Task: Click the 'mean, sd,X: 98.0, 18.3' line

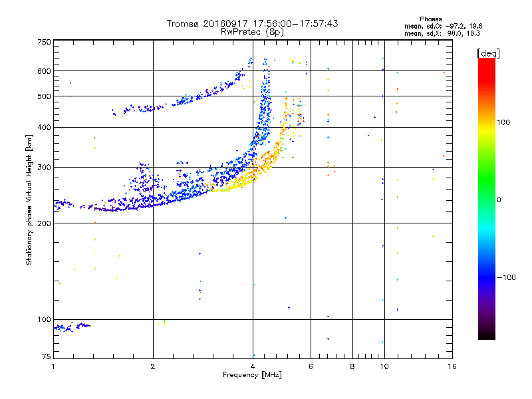Action: 442,33
